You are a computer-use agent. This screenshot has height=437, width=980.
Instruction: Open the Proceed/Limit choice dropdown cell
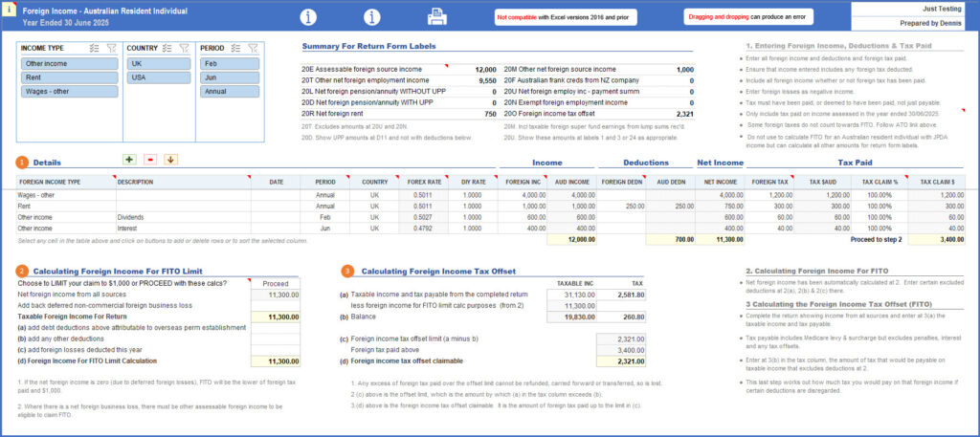pyautogui.click(x=277, y=283)
